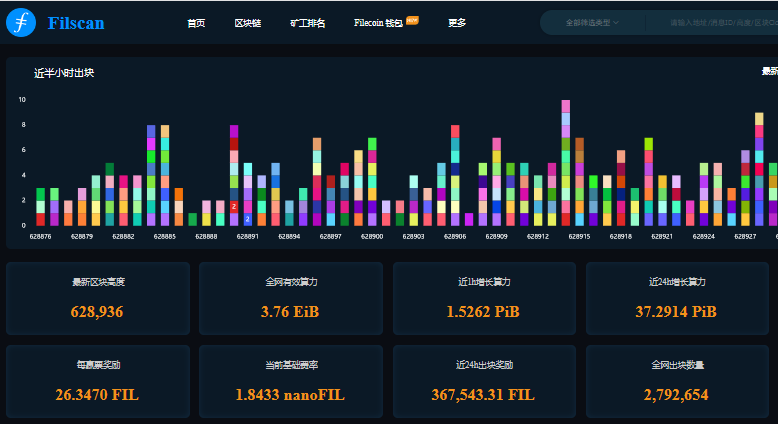Select the 最新区块高度 628,936 card
This screenshot has width=778, height=424.
(97, 298)
